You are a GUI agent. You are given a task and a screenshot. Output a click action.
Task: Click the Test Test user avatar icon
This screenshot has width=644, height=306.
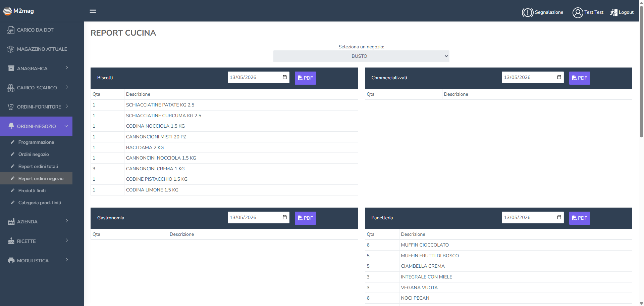click(x=578, y=12)
